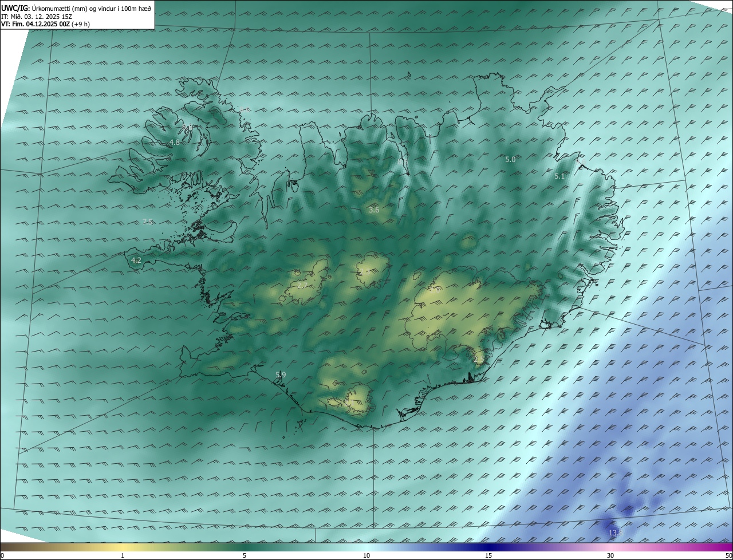
Task: Click the 5.9 value label on the coast
Action: [x=281, y=374]
